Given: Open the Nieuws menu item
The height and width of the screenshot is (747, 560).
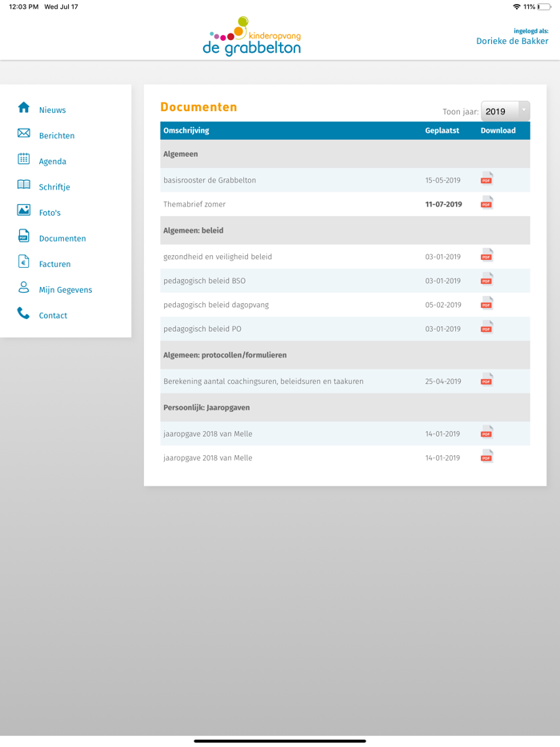Looking at the screenshot, I should 53,110.
